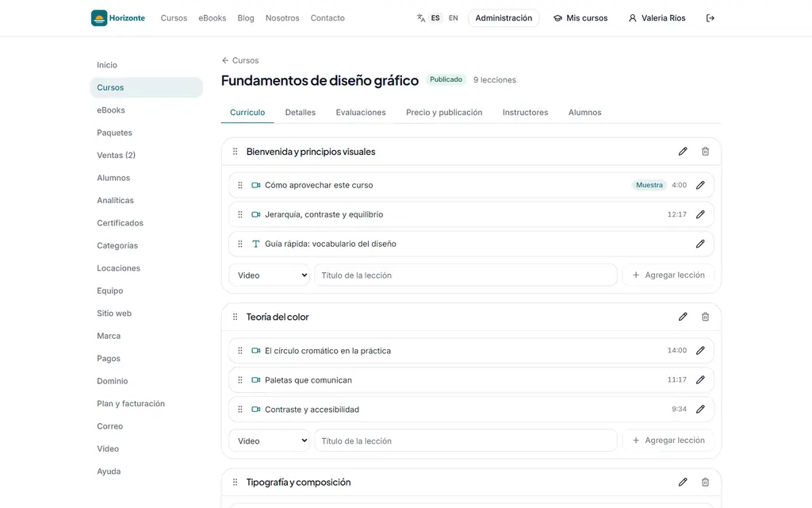Go to Precio y publicación tab
Image resolution: width=812 pixels, height=508 pixels.
click(444, 113)
